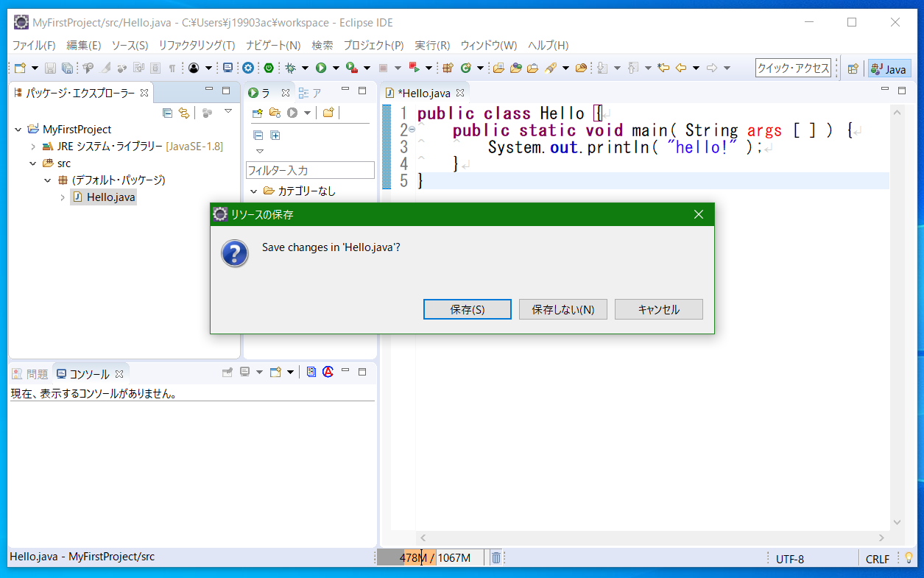Toggle the Java perspective button
924x578 pixels.
889,68
